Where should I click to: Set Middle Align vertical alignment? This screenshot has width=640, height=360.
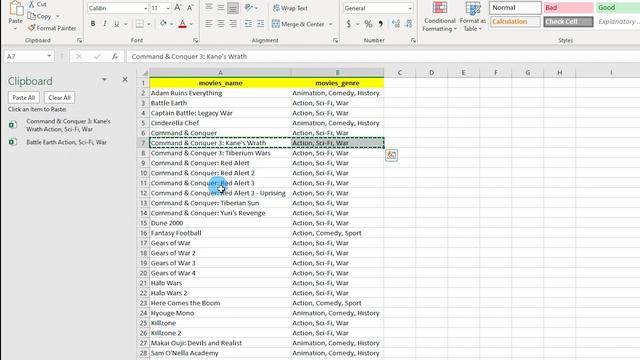pos(221,8)
